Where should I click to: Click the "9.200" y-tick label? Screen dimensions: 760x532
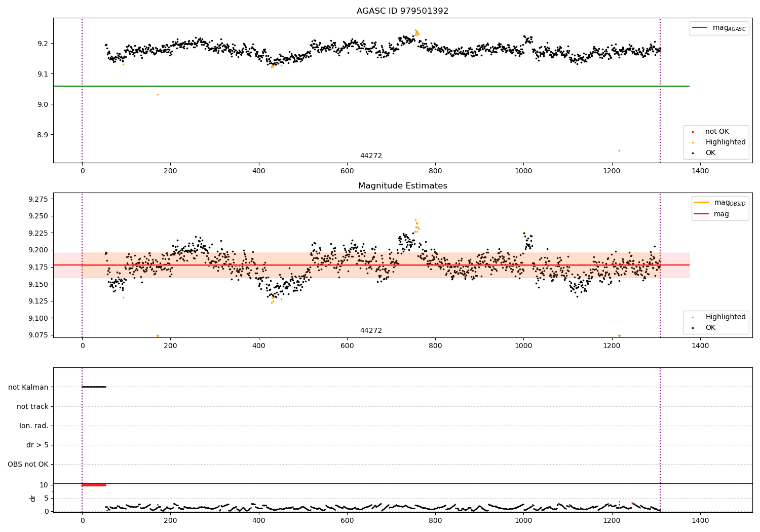point(39,250)
